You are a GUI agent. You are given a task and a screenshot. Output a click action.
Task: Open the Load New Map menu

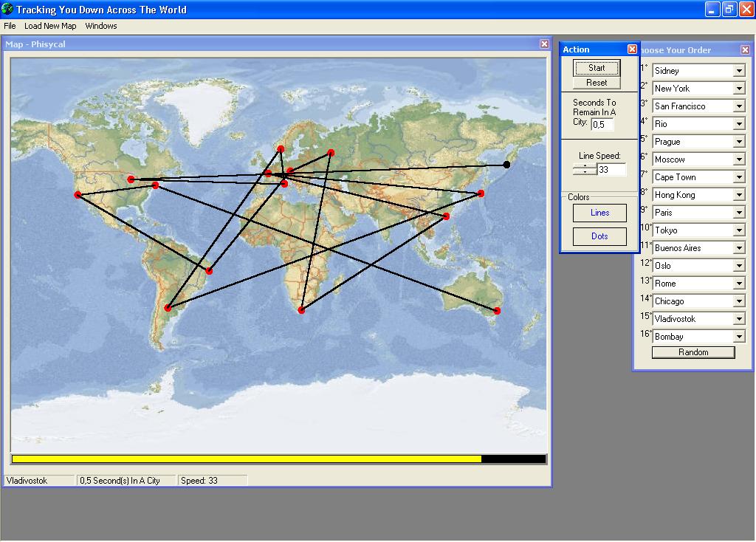50,26
